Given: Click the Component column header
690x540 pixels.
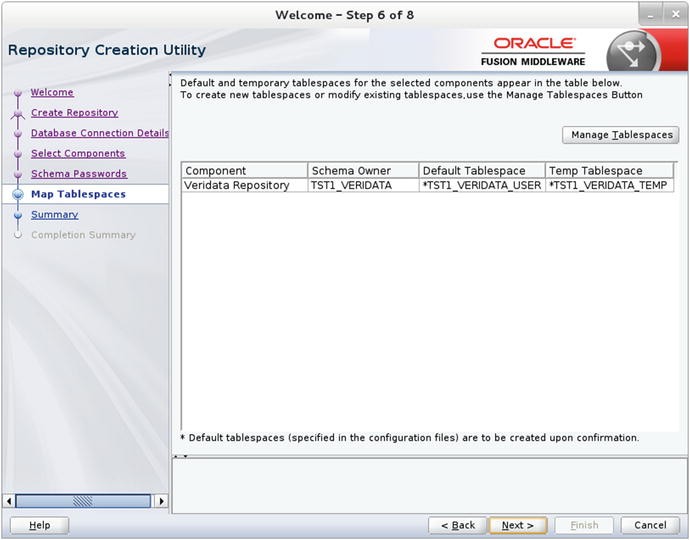Looking at the screenshot, I should coord(244,170).
